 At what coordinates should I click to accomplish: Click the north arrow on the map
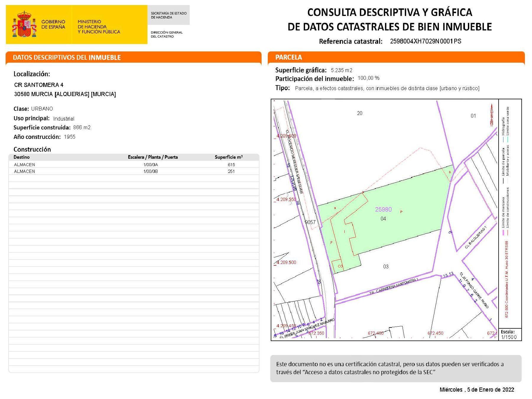(492, 115)
